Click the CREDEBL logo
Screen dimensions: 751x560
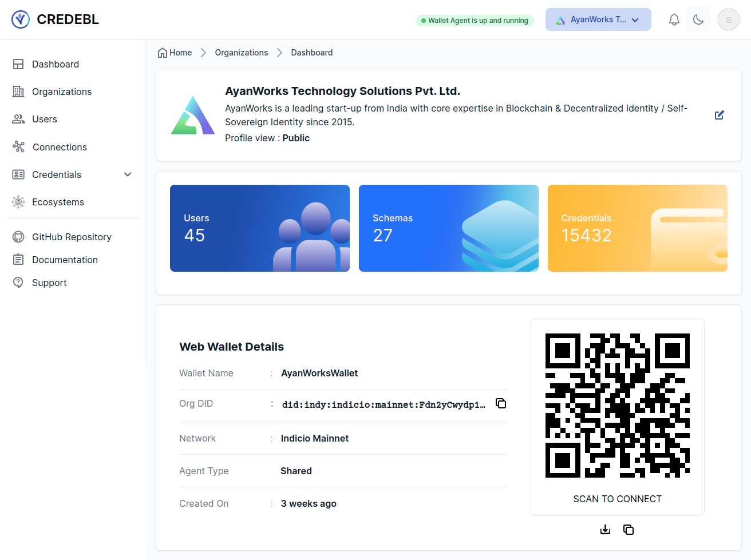[x=55, y=19]
